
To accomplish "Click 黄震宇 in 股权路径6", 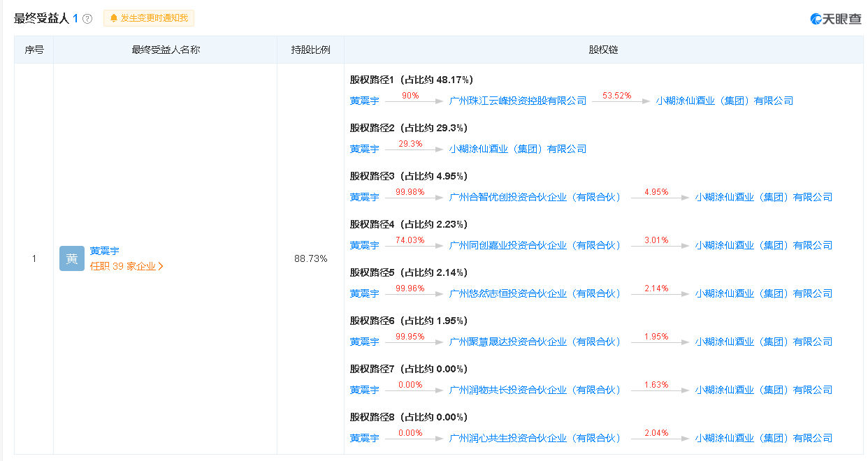I will point(365,342).
